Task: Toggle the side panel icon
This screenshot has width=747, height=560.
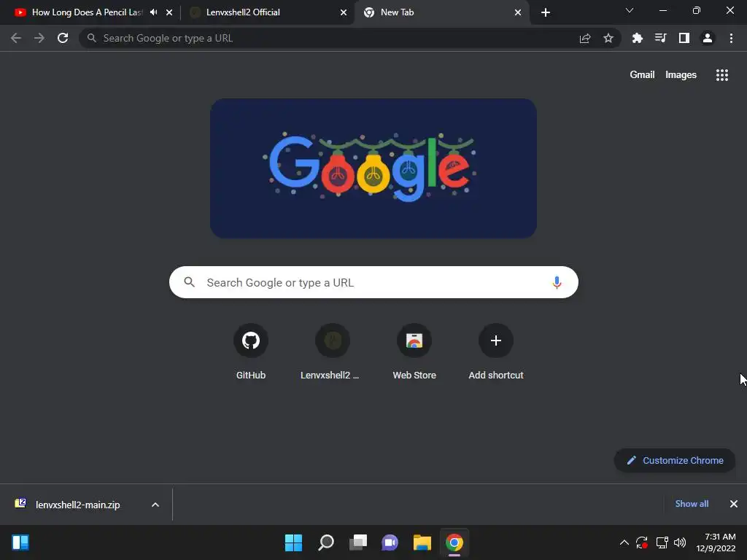Action: [x=684, y=38]
